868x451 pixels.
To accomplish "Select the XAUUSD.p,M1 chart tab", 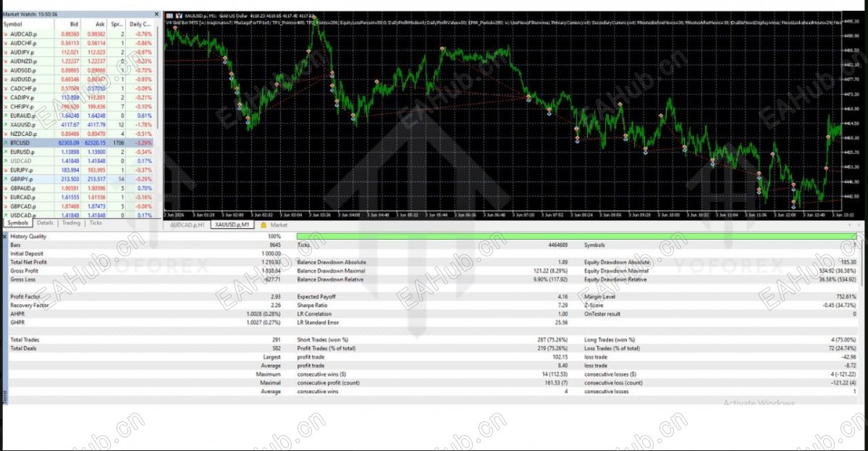I will (x=232, y=225).
